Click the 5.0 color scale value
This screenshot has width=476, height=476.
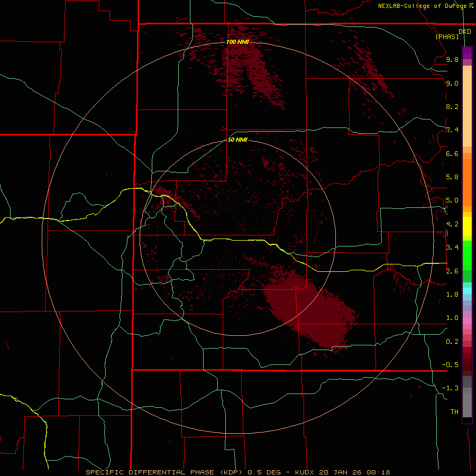point(452,200)
